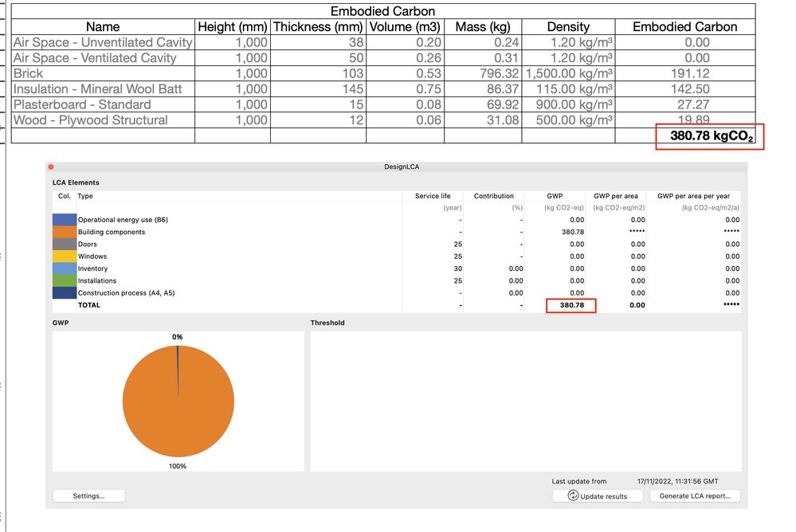Click Plasterboard - Standard cell

[103, 104]
